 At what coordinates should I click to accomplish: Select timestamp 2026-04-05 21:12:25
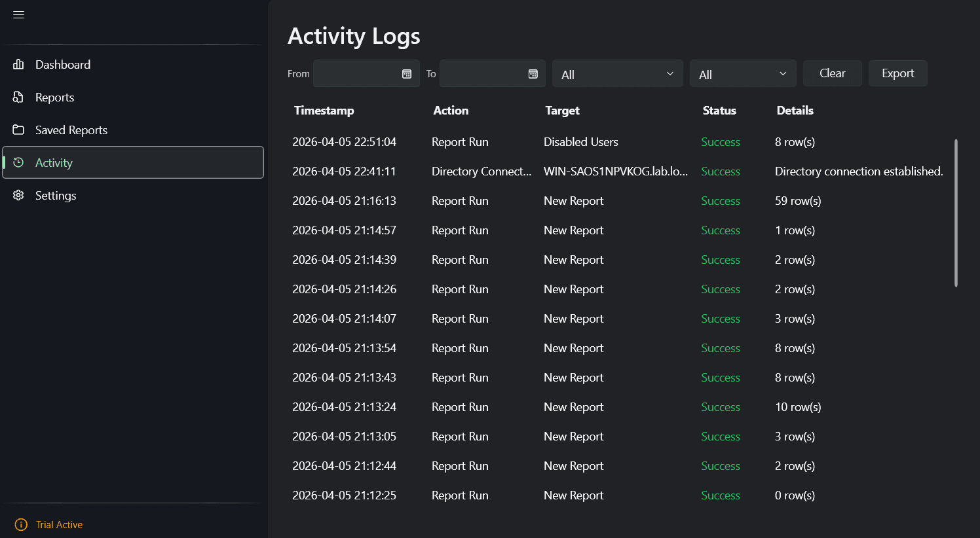pyautogui.click(x=344, y=495)
